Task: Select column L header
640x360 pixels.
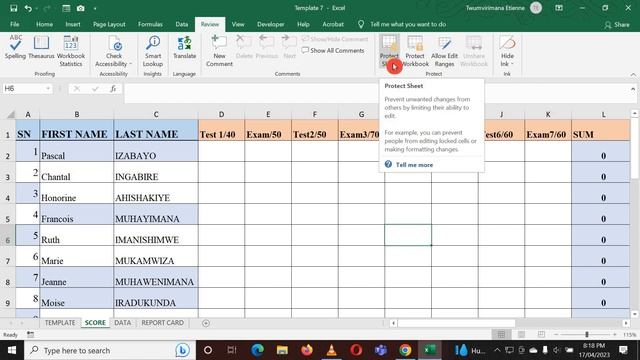Action: [x=603, y=115]
